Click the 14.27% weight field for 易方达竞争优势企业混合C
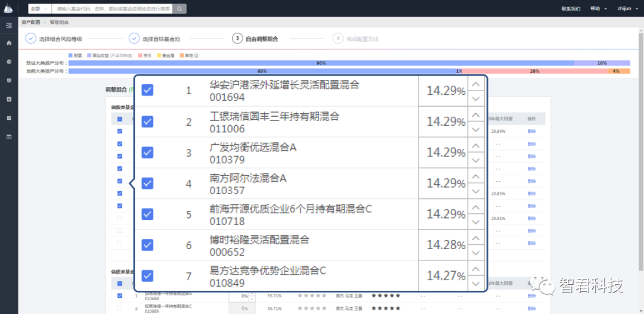Image resolution: width=644 pixels, height=314 pixels. pos(443,276)
